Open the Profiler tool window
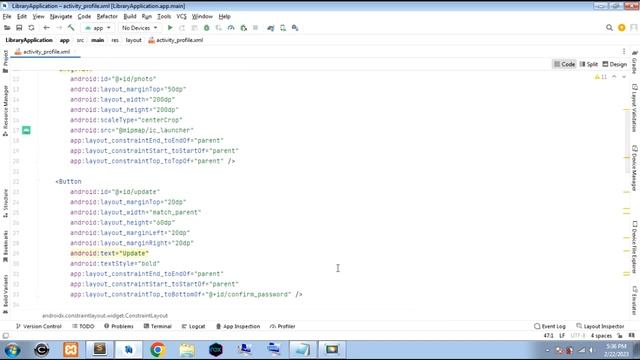 282,326
